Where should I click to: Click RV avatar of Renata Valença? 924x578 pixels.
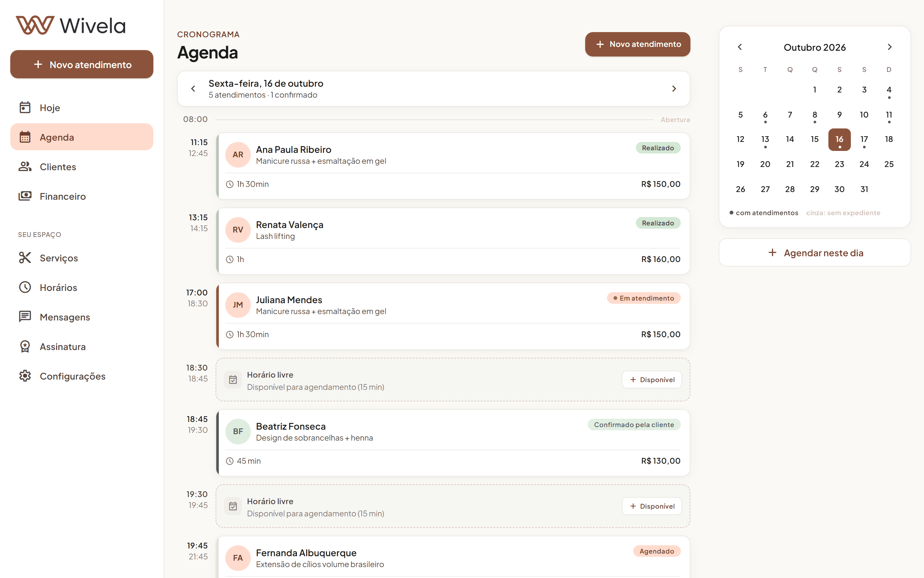click(238, 230)
